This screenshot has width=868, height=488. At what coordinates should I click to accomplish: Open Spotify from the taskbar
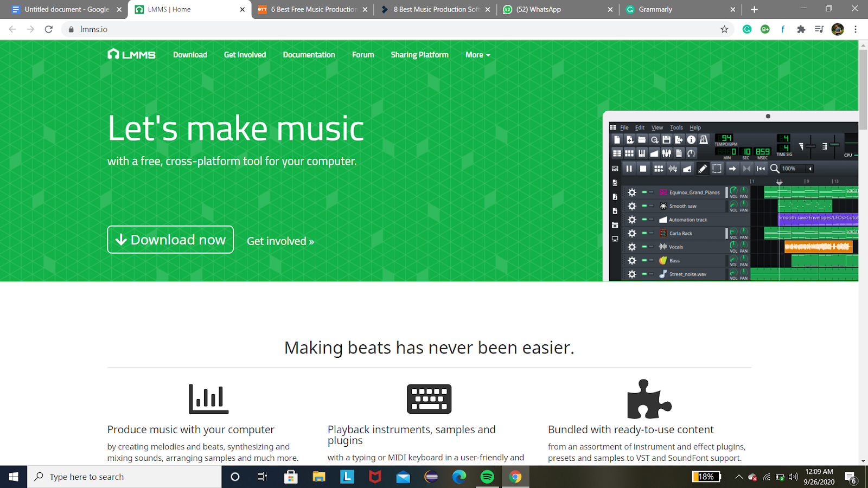click(x=487, y=477)
